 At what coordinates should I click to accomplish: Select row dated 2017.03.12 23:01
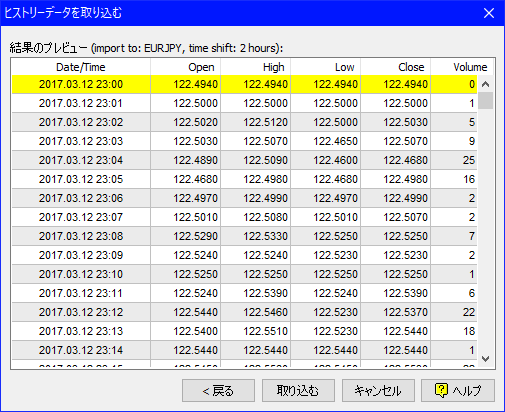[244, 103]
